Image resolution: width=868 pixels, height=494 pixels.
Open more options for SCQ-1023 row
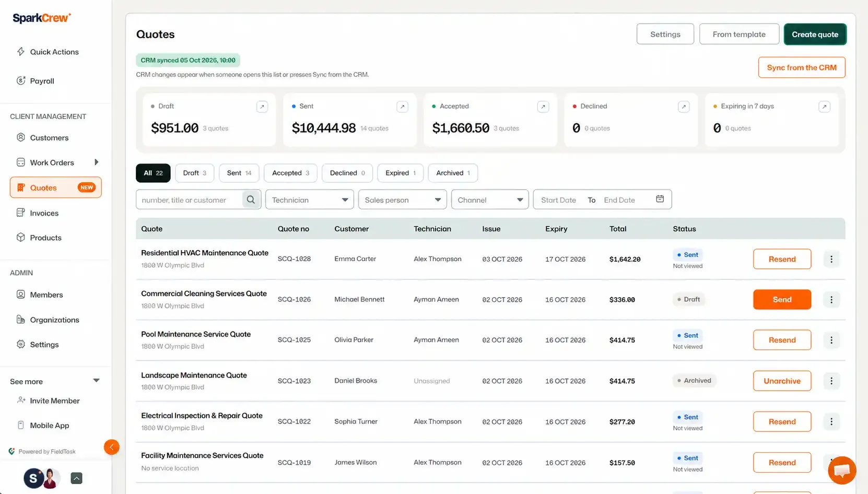831,381
